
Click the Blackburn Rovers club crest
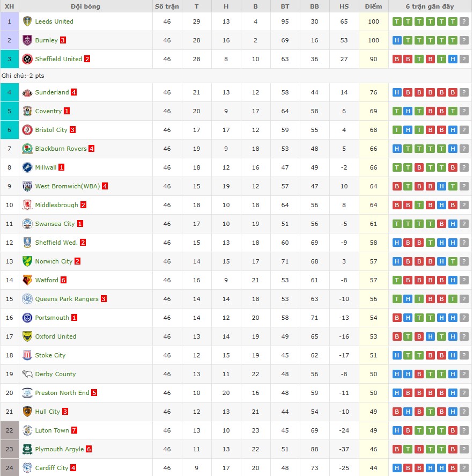(27, 149)
